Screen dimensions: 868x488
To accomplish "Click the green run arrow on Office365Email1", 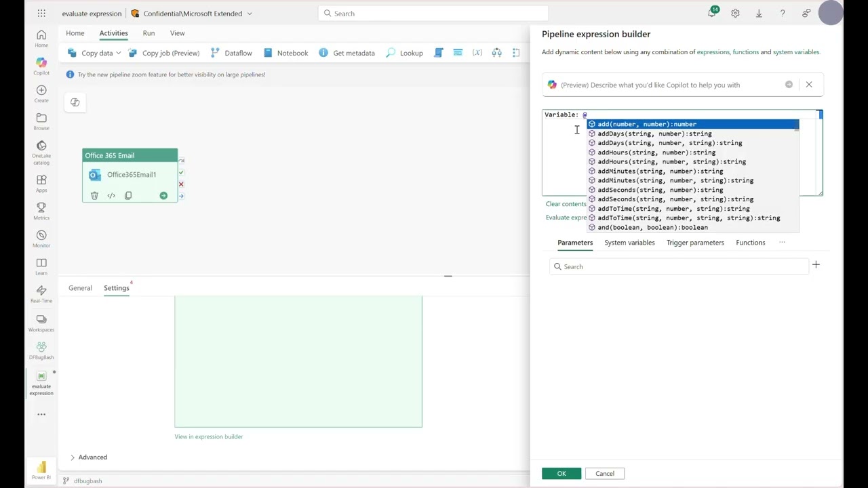I will [163, 196].
